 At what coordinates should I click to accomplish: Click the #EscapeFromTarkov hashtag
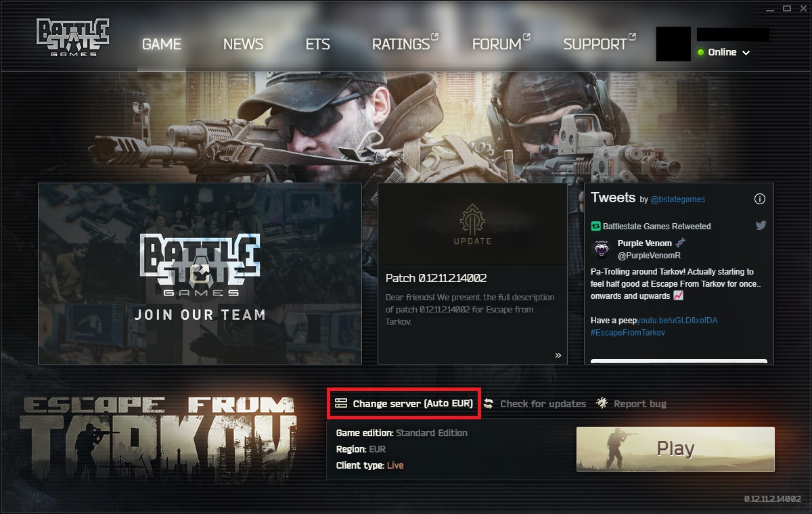tap(628, 333)
